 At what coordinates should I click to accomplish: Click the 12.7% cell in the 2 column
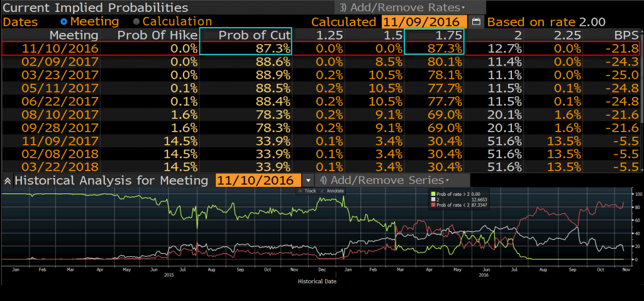505,48
